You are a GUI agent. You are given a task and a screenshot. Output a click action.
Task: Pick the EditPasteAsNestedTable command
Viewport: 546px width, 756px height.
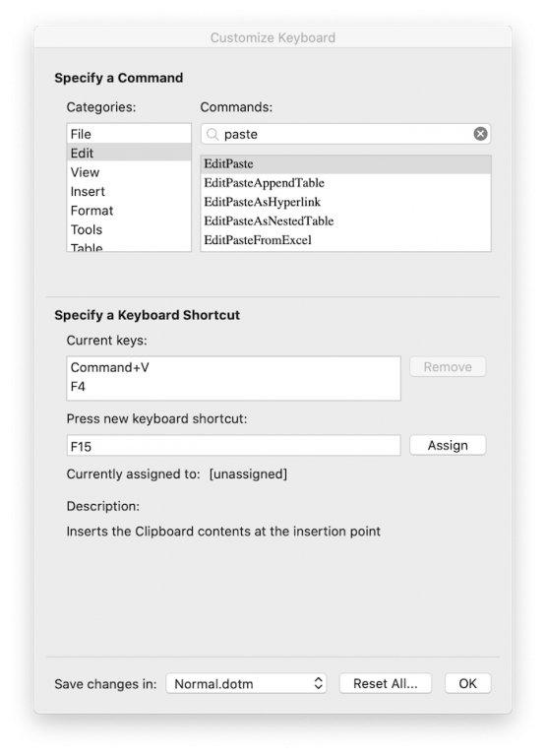pos(345,220)
